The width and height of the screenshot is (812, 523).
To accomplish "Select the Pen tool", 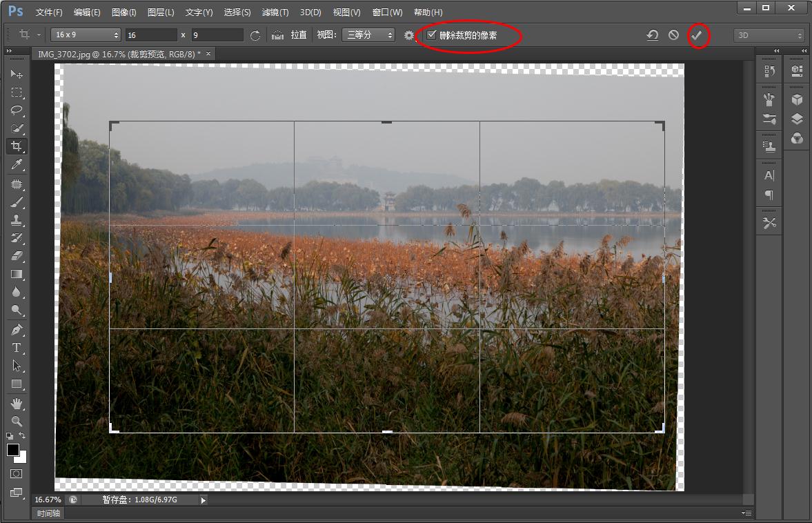I will pos(17,330).
